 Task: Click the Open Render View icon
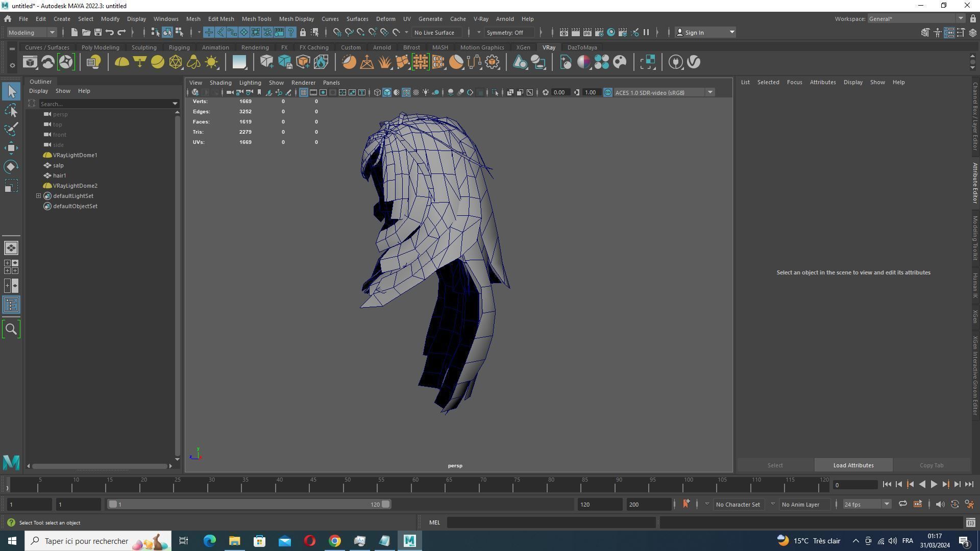coord(563,33)
